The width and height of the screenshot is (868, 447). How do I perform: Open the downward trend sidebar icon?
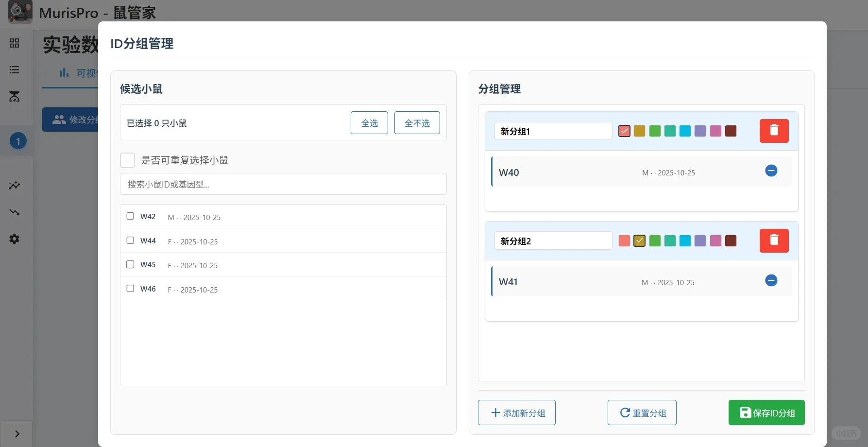[x=15, y=212]
